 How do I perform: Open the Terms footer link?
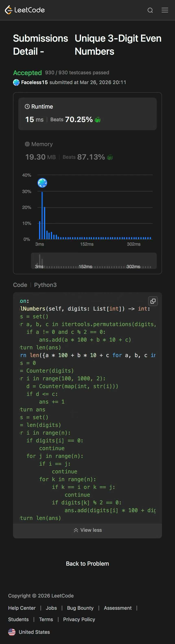46,619
